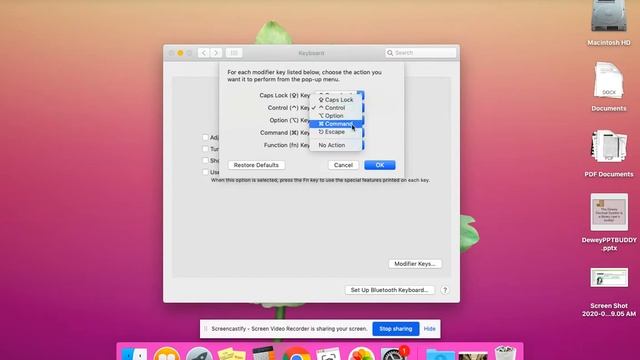Select the Screen Shot desktop file

[x=609, y=278]
